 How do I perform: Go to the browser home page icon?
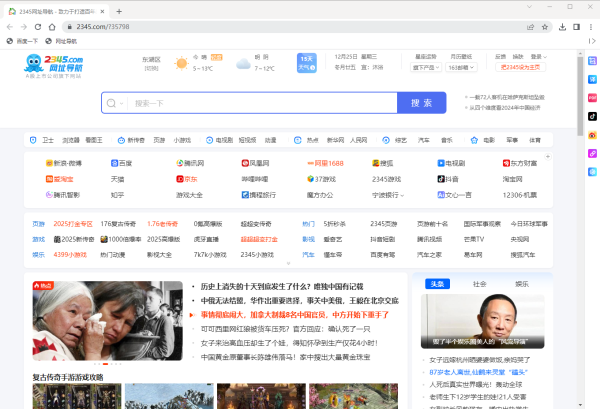coord(52,27)
